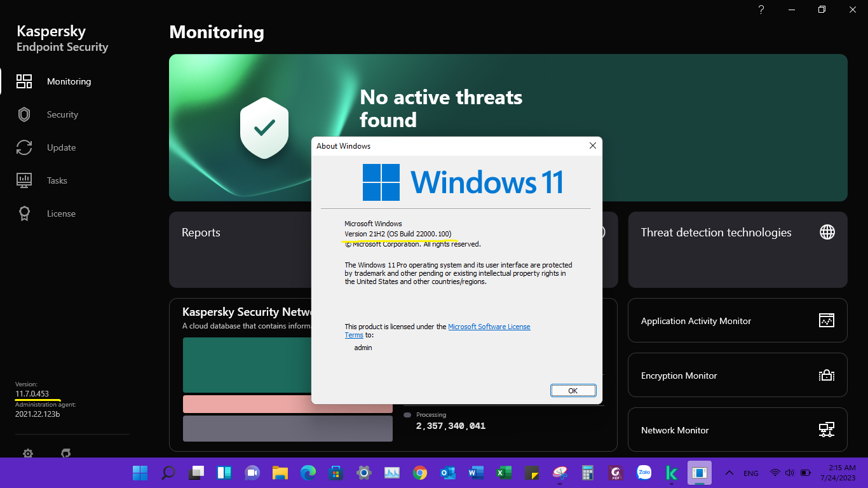Click the green bar in Kaspersky Security Network chart
The height and width of the screenshot is (488, 868).
point(287,365)
